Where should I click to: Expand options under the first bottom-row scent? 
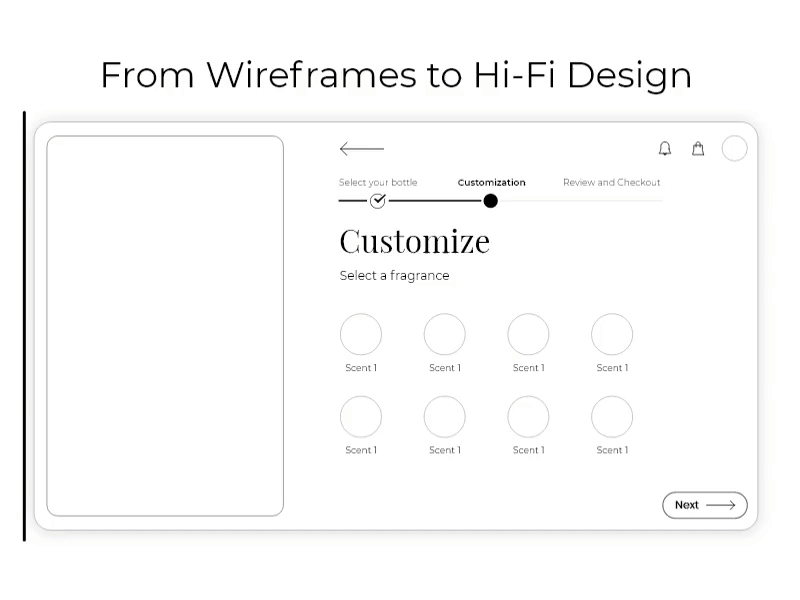361,417
